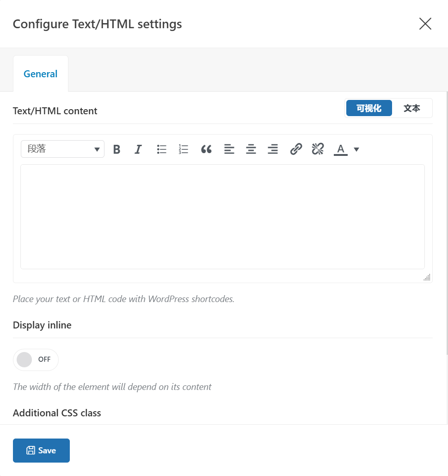Click inside the Text/HTML content editor
This screenshot has height=476, width=448.
[222, 216]
